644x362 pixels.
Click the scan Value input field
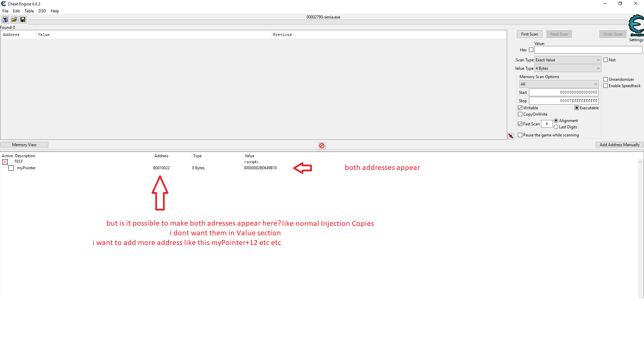click(x=588, y=50)
